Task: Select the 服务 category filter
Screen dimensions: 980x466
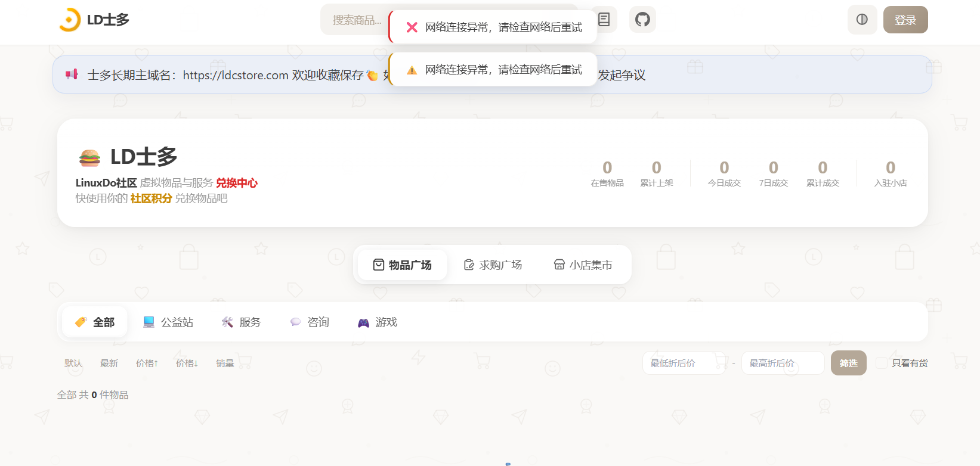Action: click(x=241, y=322)
